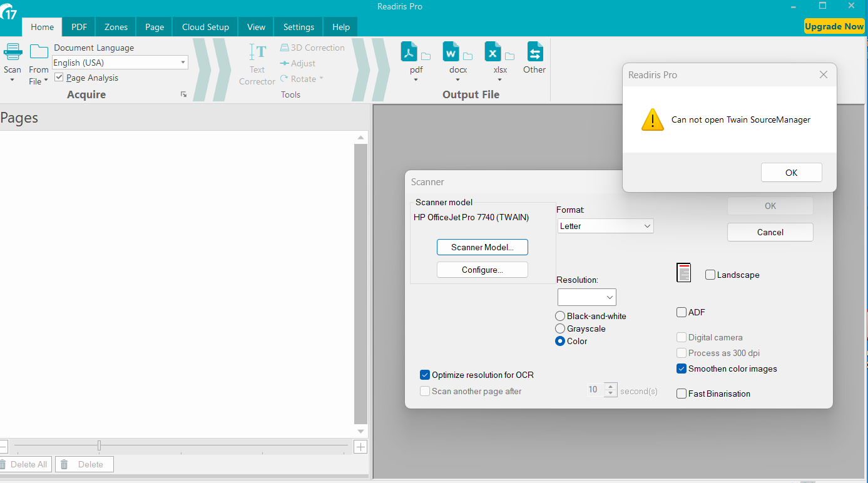Image resolution: width=868 pixels, height=483 pixels.
Task: Select the docx output icon
Action: point(452,53)
